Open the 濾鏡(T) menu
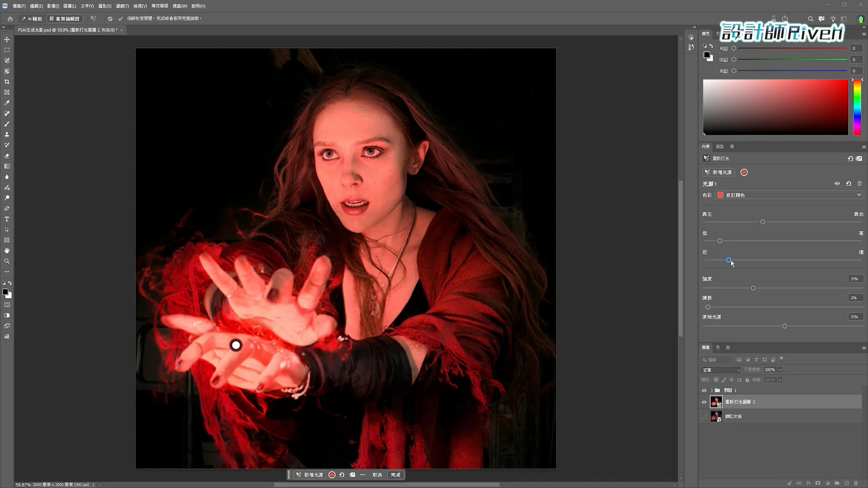The image size is (868, 488). [x=122, y=6]
